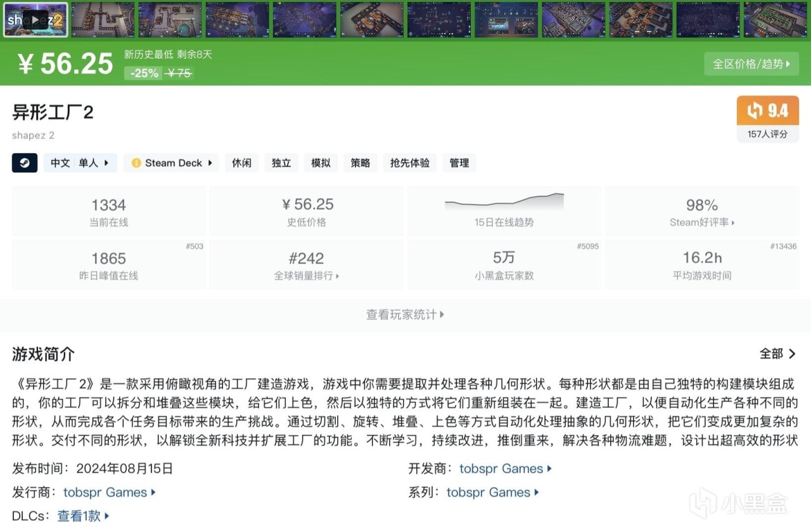This screenshot has width=811, height=532.
Task: Open the 史低价格 stat card
Action: [x=307, y=211]
